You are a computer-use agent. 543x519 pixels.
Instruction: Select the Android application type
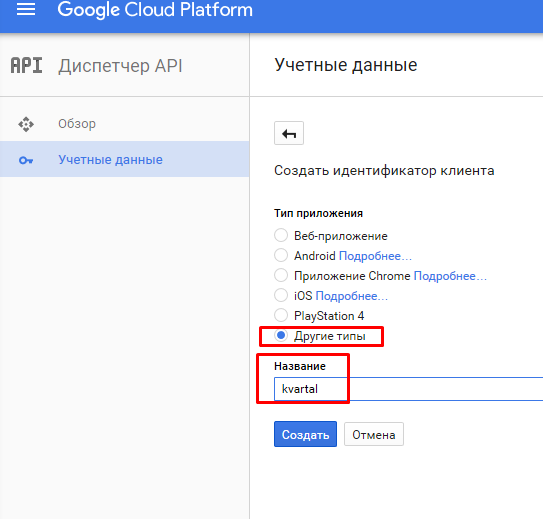(281, 255)
